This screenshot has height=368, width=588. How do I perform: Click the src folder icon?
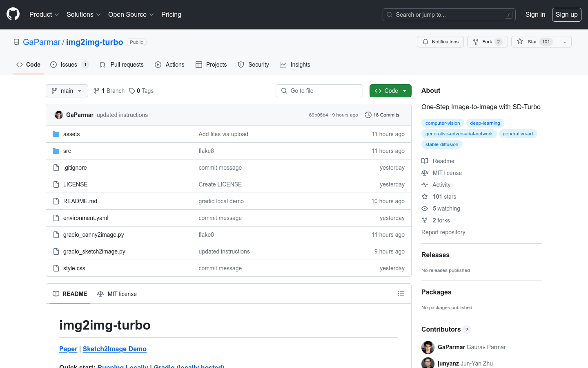click(x=56, y=151)
